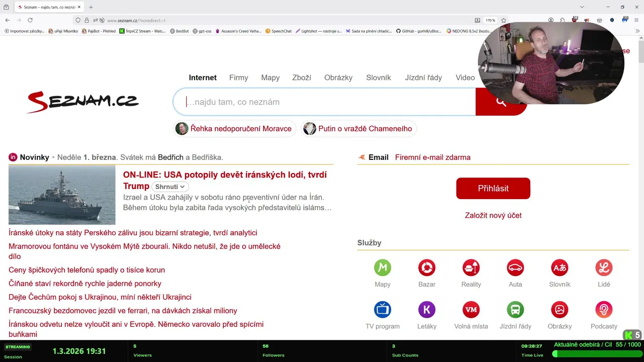Image resolution: width=644 pixels, height=362 pixels.
Task: Click the Přihlásit login button
Action: point(493,188)
